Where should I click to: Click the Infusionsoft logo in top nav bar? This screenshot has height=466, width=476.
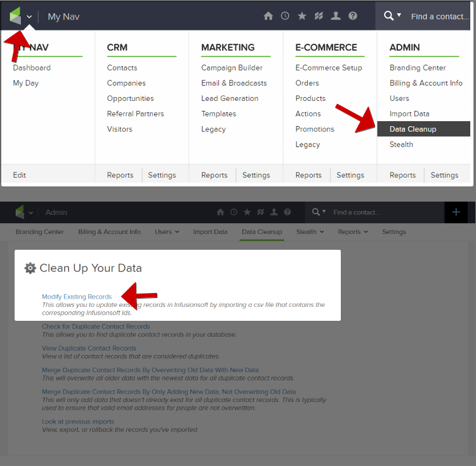coord(15,15)
